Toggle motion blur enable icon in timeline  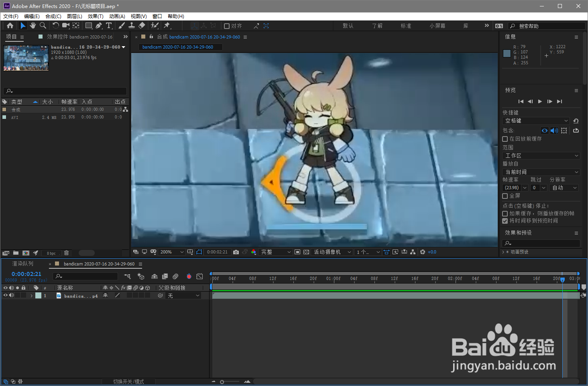pos(175,276)
